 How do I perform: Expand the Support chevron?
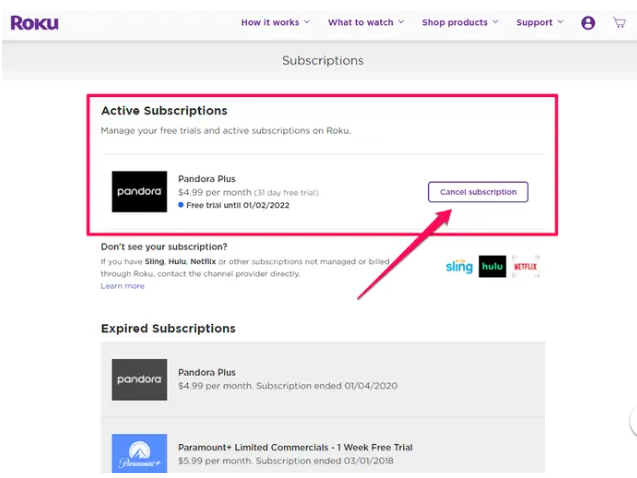tap(561, 22)
